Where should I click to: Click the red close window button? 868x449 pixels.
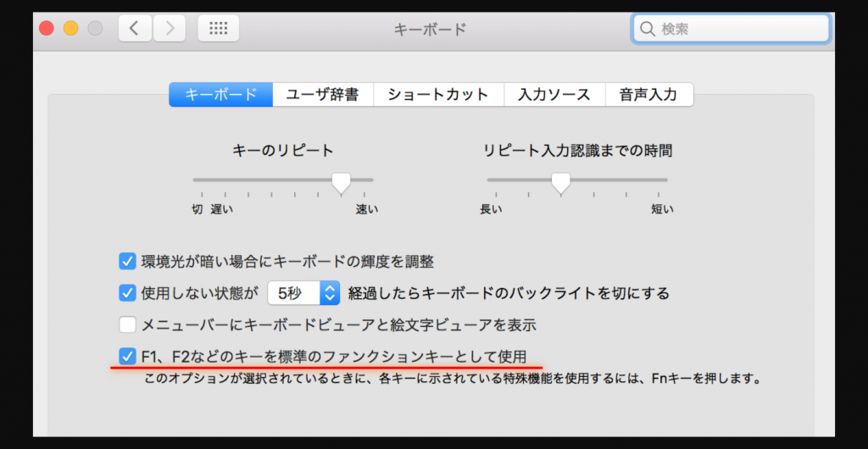click(x=47, y=29)
